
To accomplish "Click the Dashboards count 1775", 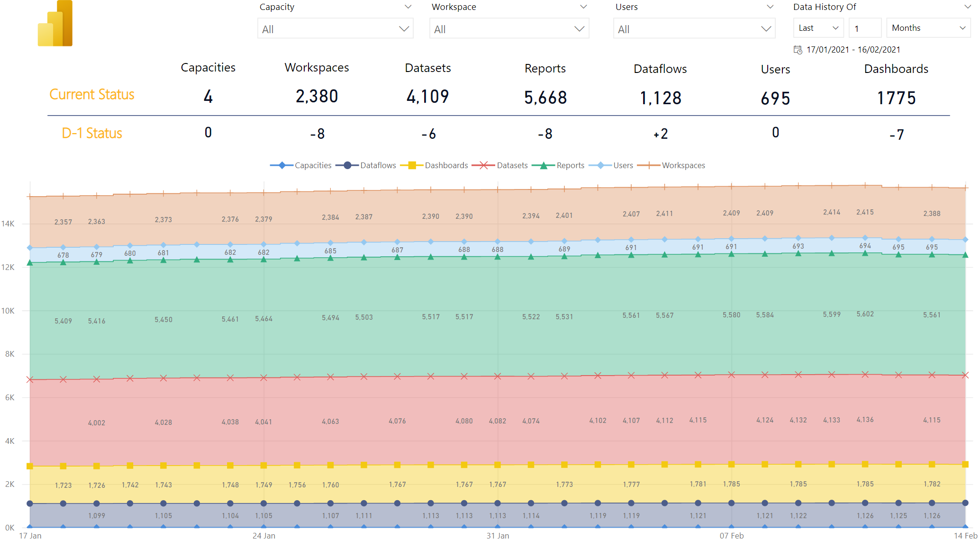I will coord(897,98).
